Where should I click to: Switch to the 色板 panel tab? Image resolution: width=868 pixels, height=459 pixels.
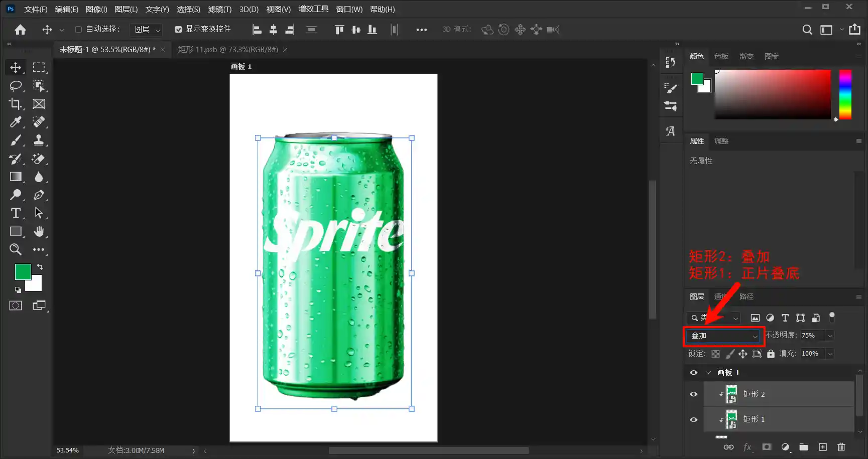721,56
